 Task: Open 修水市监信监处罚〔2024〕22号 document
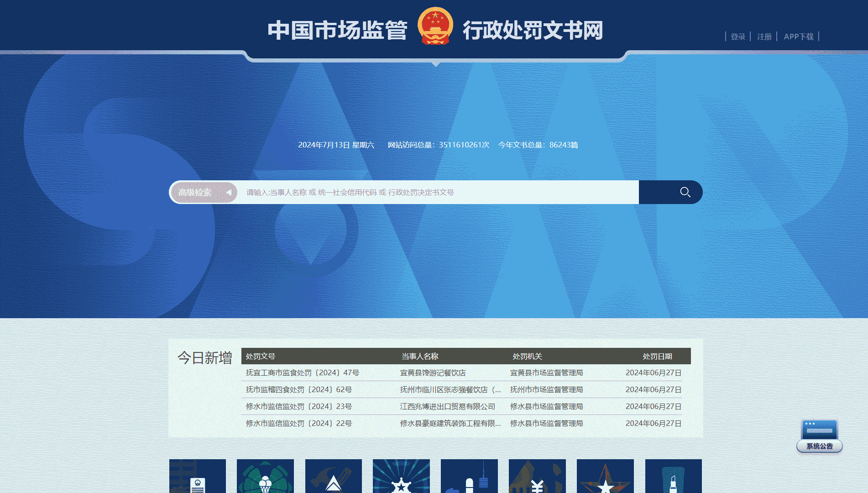click(299, 424)
